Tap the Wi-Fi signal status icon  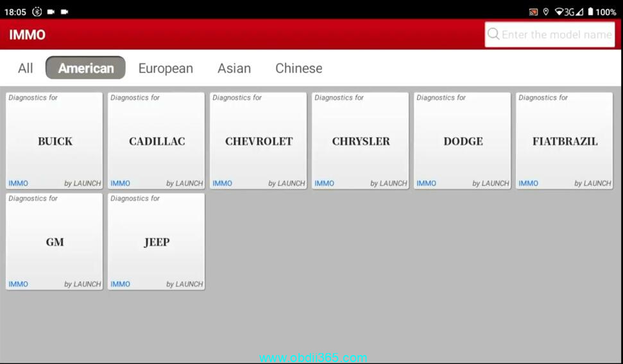pyautogui.click(x=559, y=12)
